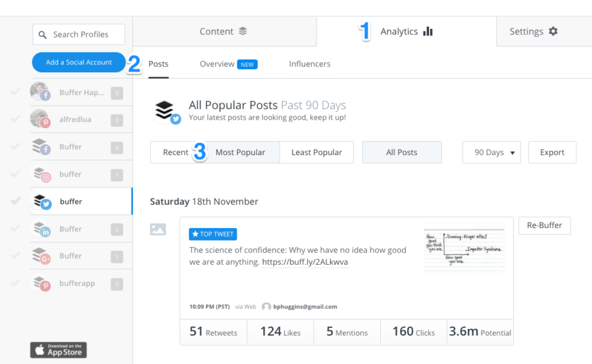Viewport: 592px width, 364px height.
Task: Sort posts by Least Popular
Action: pos(316,152)
